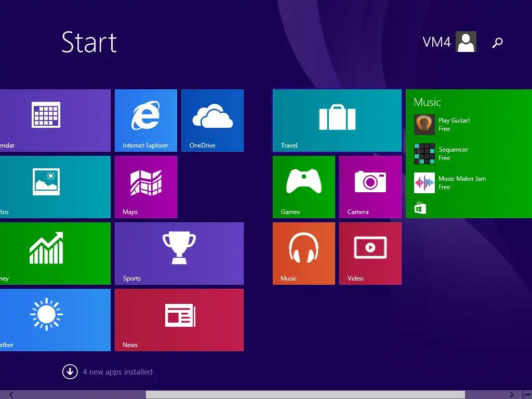
Task: Click the Play Guitar! app thumbnail
Action: [424, 125]
